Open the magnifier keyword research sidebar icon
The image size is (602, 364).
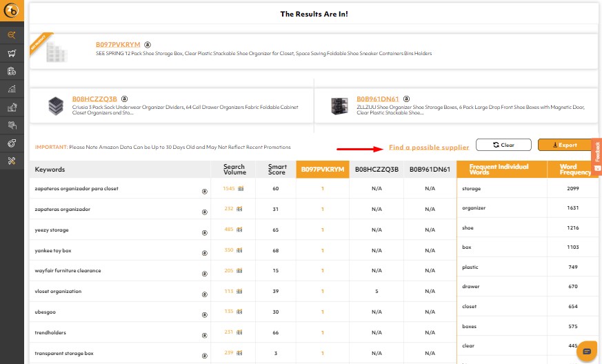(12, 35)
